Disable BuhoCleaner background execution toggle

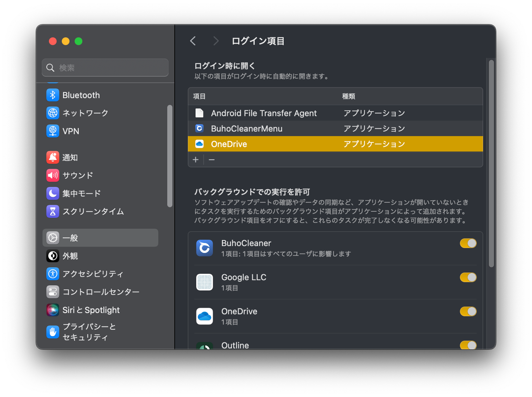(468, 243)
